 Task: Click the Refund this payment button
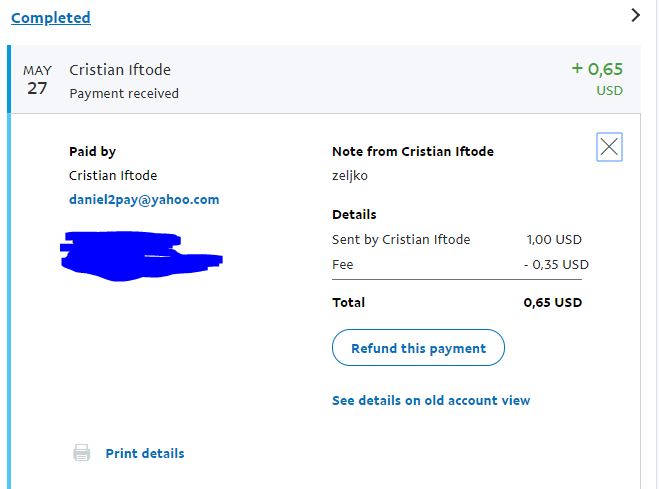point(418,348)
